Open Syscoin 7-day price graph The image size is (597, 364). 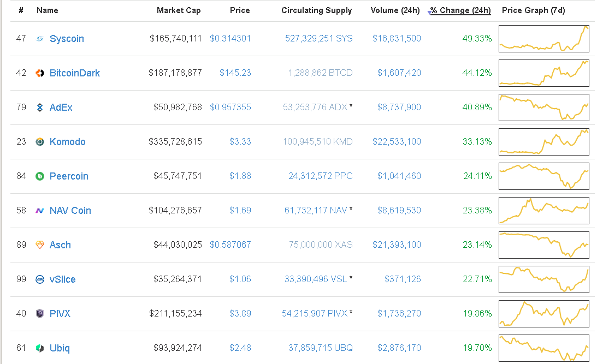click(543, 39)
